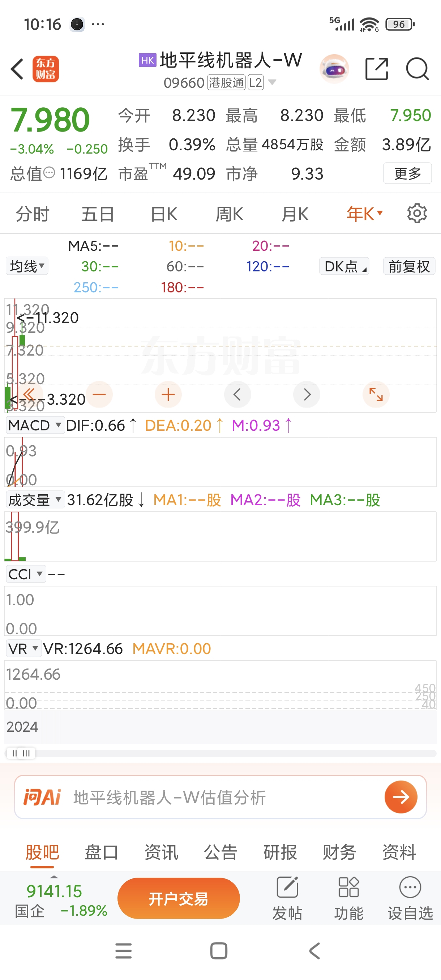Select the 研报 tab
The image size is (441, 980).
click(280, 852)
